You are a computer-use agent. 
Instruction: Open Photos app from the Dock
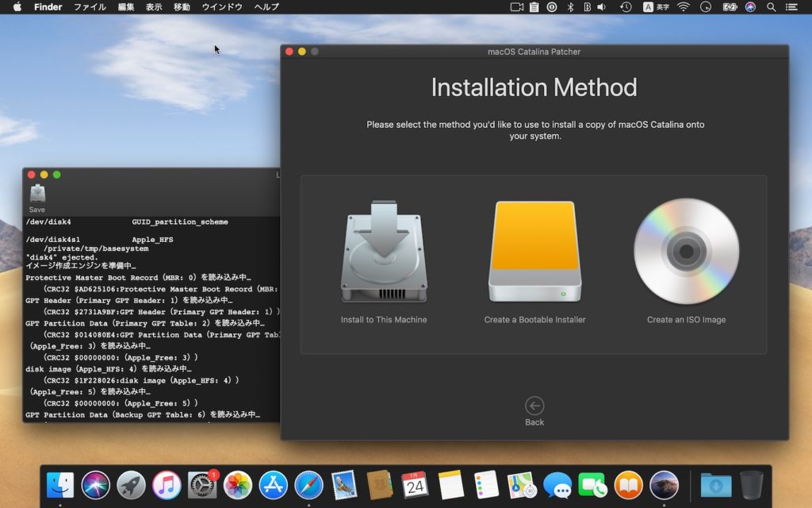pos(238,484)
